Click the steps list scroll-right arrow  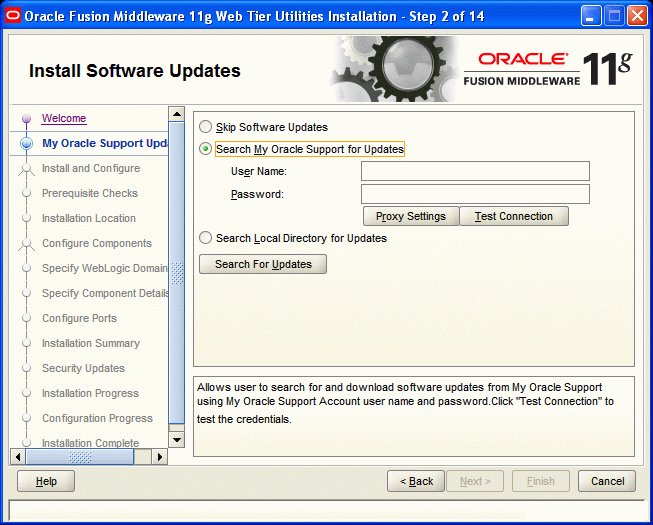[160, 457]
